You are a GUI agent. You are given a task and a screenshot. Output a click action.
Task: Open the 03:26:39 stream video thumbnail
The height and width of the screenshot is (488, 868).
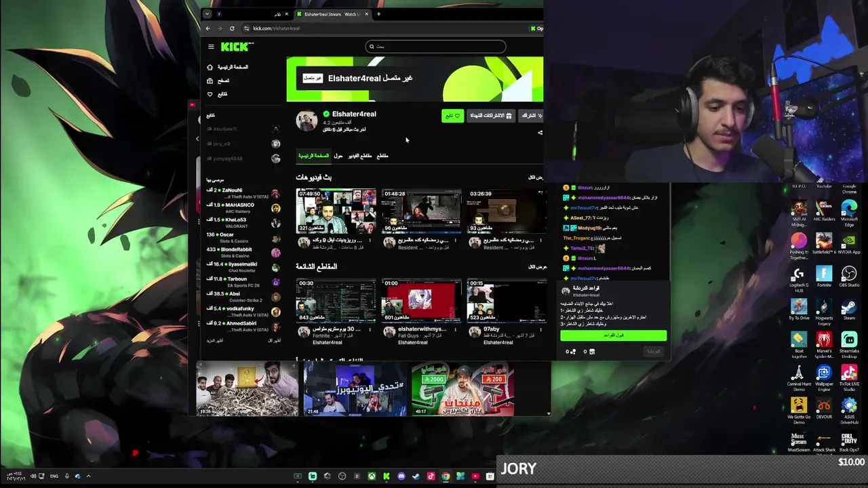pos(507,211)
